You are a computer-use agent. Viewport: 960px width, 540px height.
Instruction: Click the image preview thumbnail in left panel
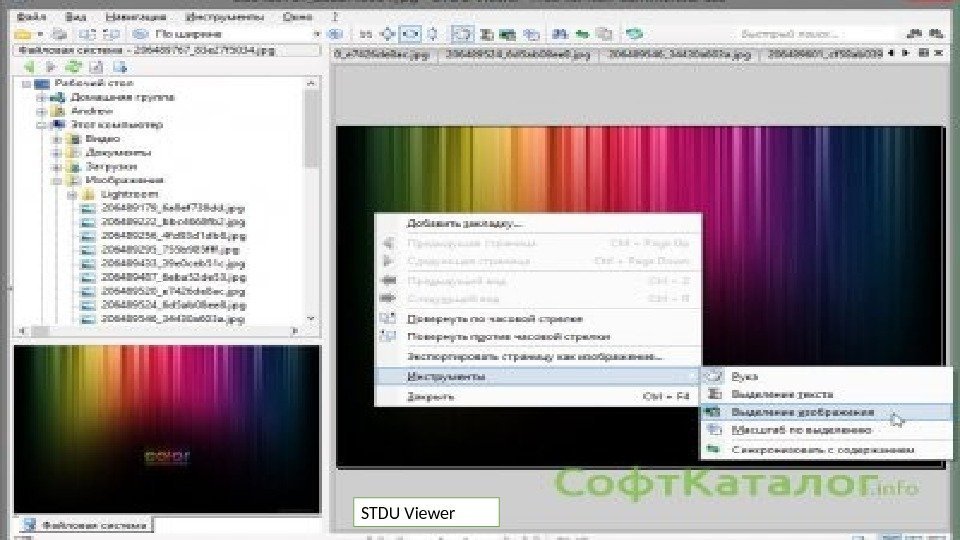coord(167,429)
